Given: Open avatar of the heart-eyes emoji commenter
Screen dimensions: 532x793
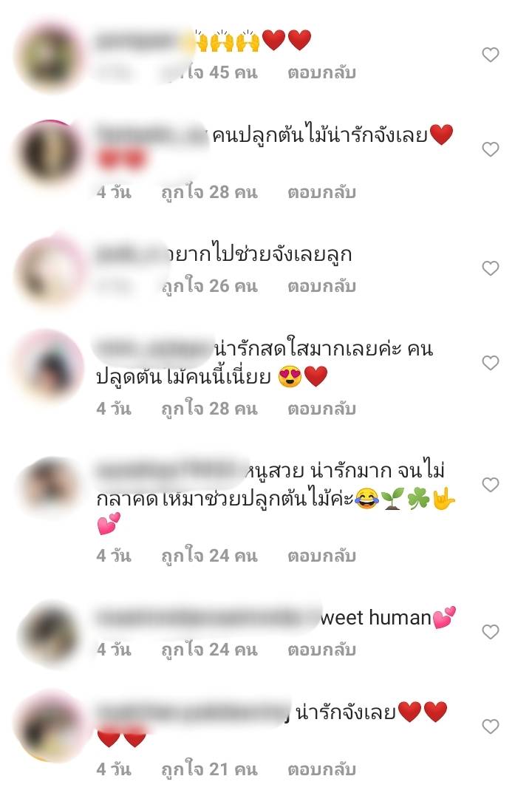Looking at the screenshot, I should pyautogui.click(x=49, y=364).
